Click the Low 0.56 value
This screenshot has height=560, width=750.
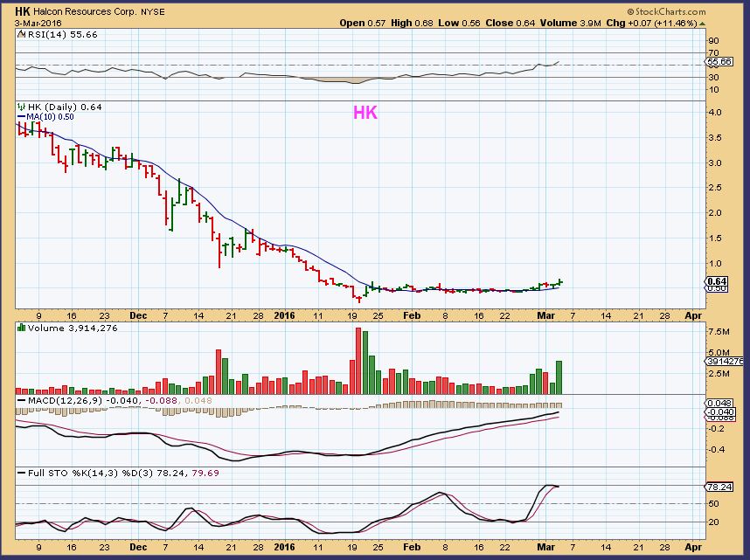459,23
